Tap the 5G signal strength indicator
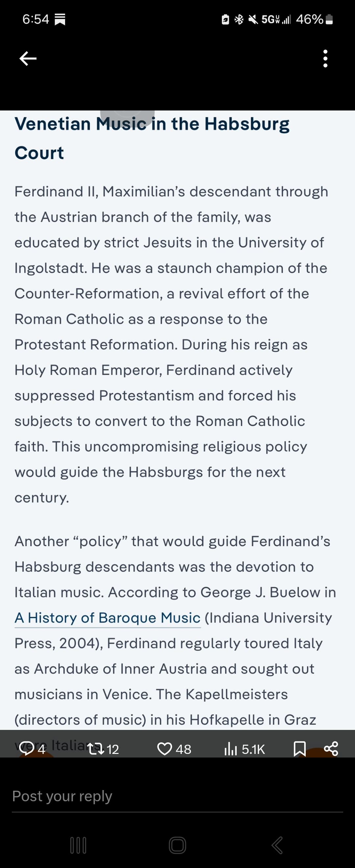Viewport: 355px width, 868px height. coord(276,19)
